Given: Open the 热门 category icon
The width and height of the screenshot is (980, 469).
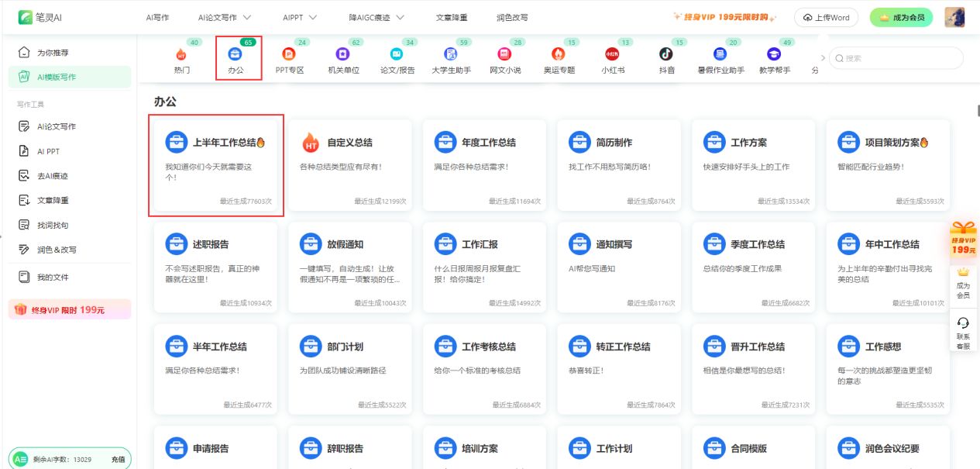Looking at the screenshot, I should pos(181,54).
